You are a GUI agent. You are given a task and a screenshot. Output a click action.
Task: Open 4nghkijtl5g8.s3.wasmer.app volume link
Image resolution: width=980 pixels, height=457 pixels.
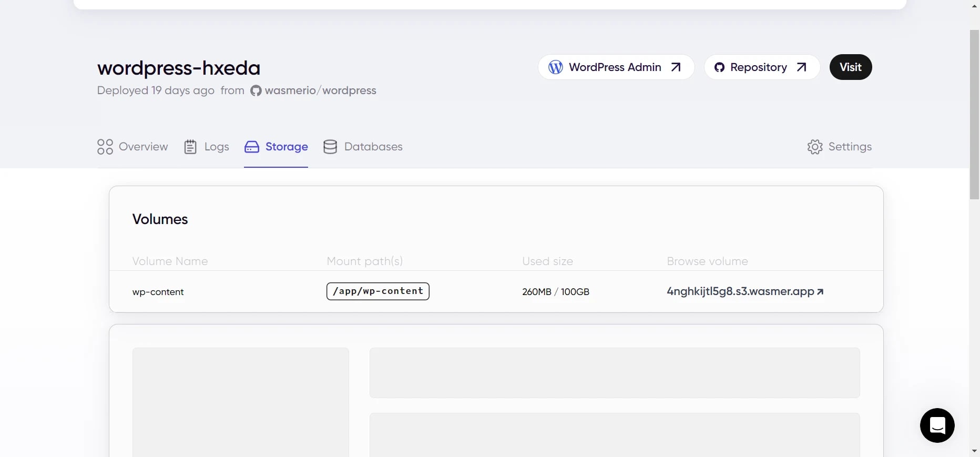745,291
